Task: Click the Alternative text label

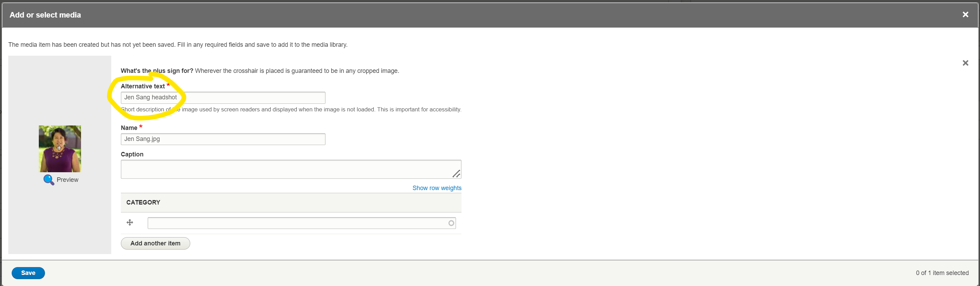Action: coord(143,86)
